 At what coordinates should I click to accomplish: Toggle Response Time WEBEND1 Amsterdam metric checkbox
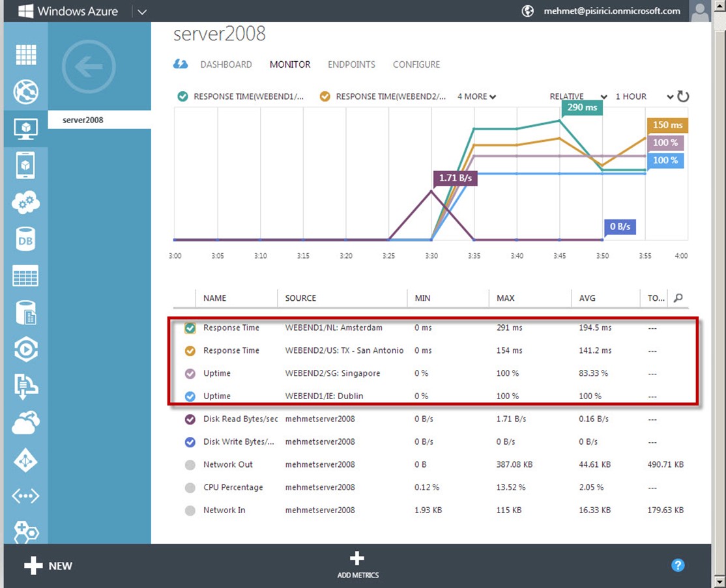pos(190,328)
